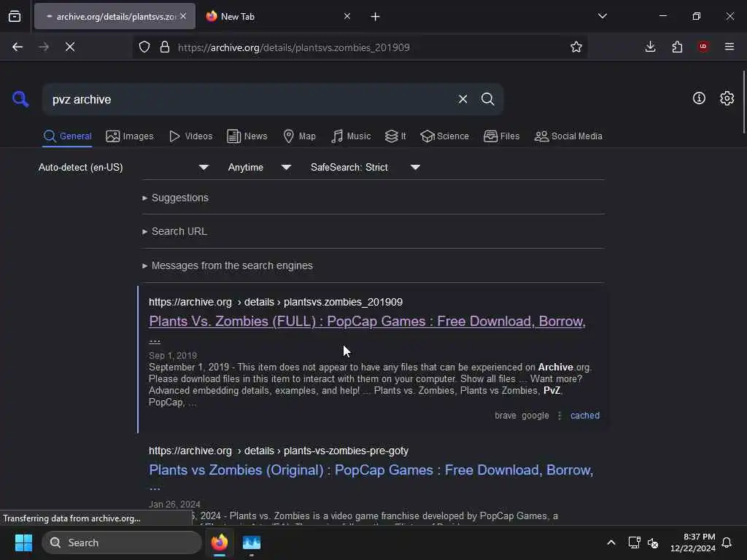Switch to the New Tab tab
This screenshot has width=747, height=560.
coord(279,17)
